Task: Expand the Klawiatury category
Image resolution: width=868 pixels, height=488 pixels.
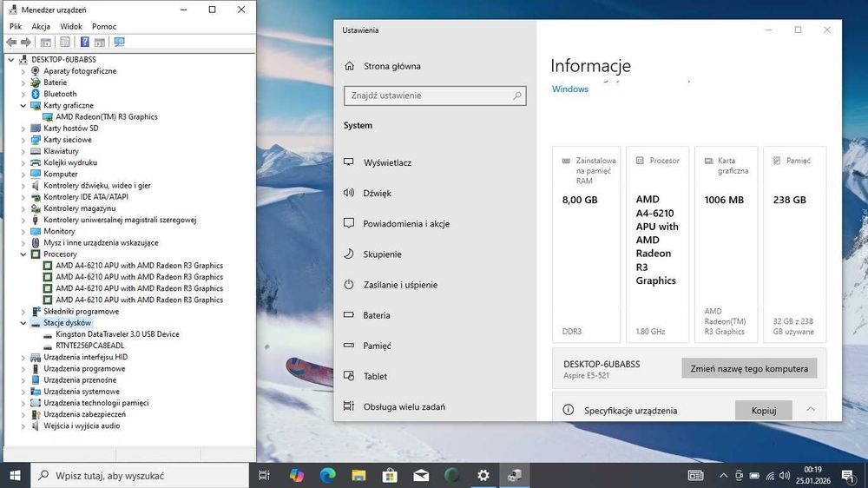Action: (23, 151)
